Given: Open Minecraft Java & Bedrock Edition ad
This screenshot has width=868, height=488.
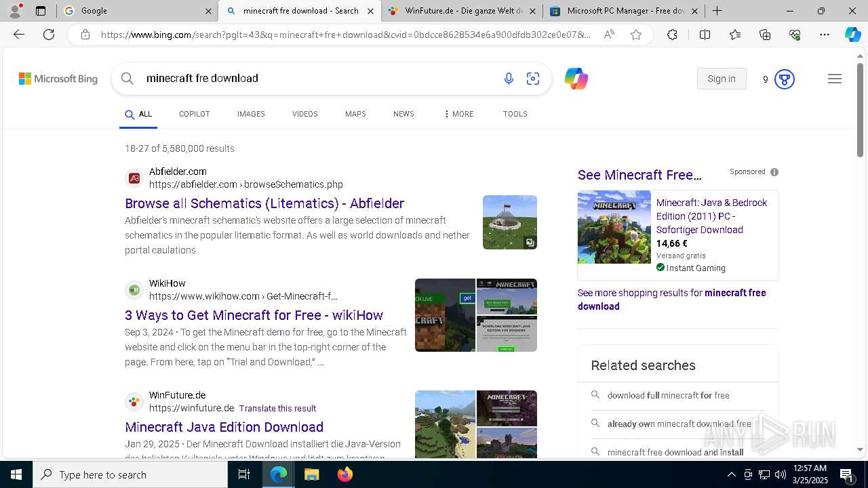Looking at the screenshot, I should click(x=712, y=216).
